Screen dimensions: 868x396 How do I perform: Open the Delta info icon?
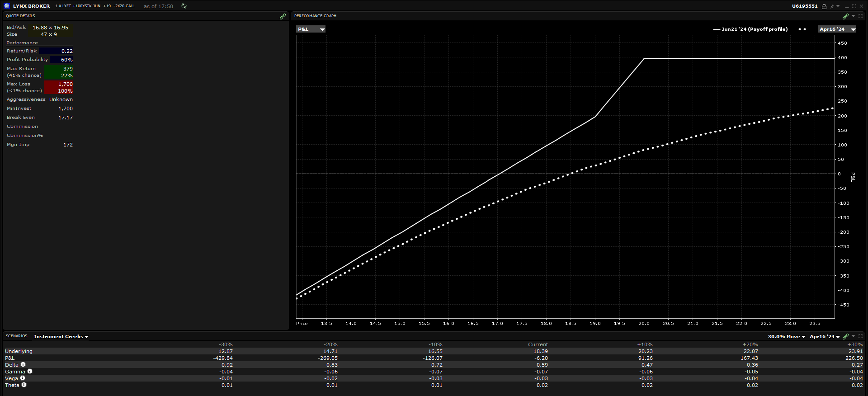pos(23,364)
